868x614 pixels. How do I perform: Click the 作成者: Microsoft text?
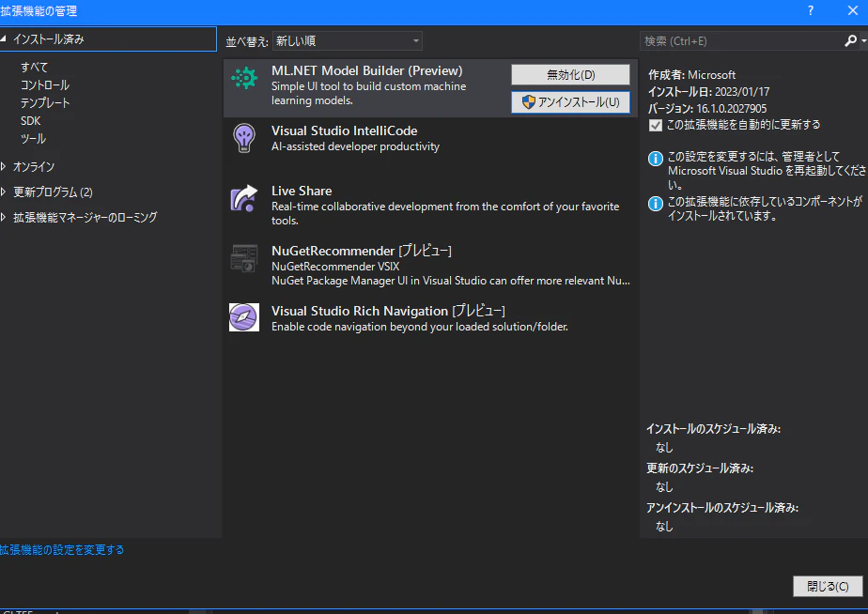click(692, 75)
